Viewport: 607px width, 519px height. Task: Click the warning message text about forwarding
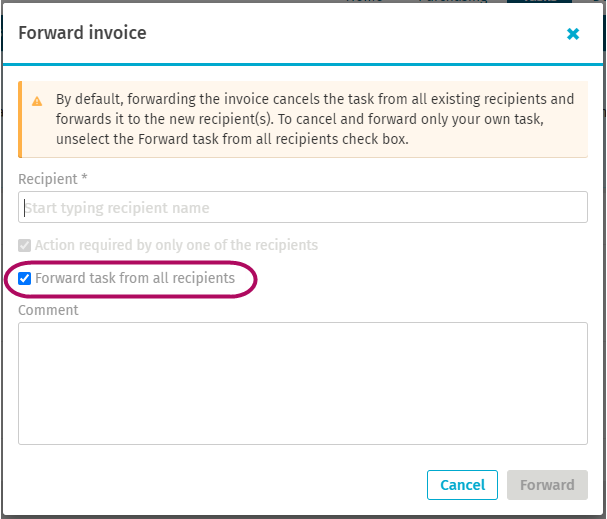315,119
